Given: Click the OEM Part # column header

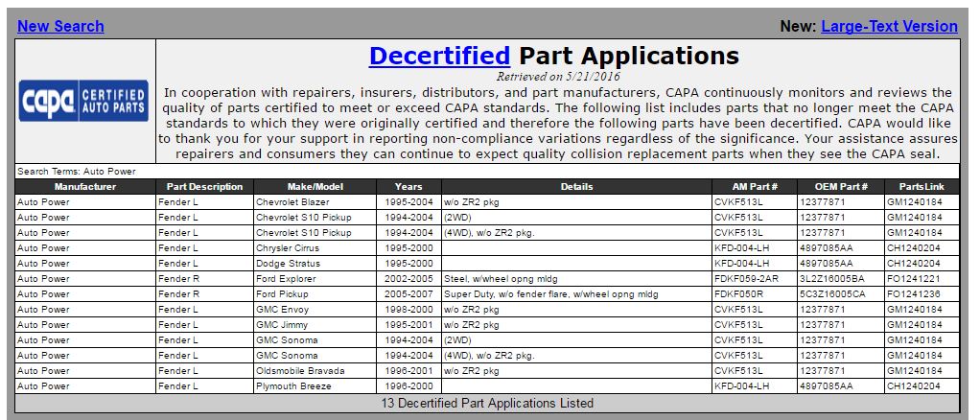Looking at the screenshot, I should (x=841, y=187).
